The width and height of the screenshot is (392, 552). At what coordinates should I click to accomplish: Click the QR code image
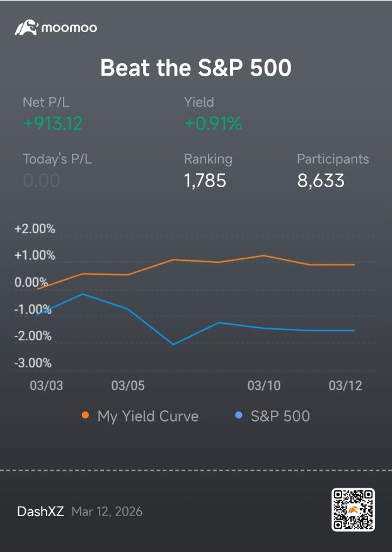pyautogui.click(x=353, y=509)
